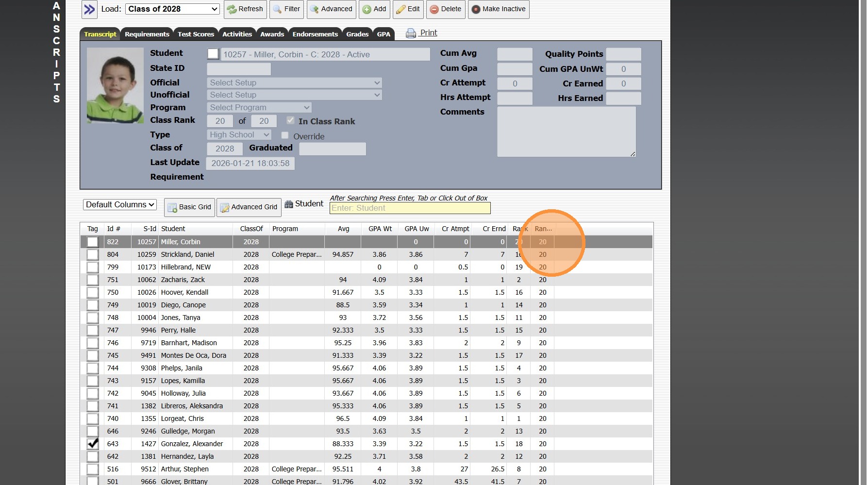Screen dimensions: 868x485
Task: Switch to the GPA tab
Action: [384, 34]
